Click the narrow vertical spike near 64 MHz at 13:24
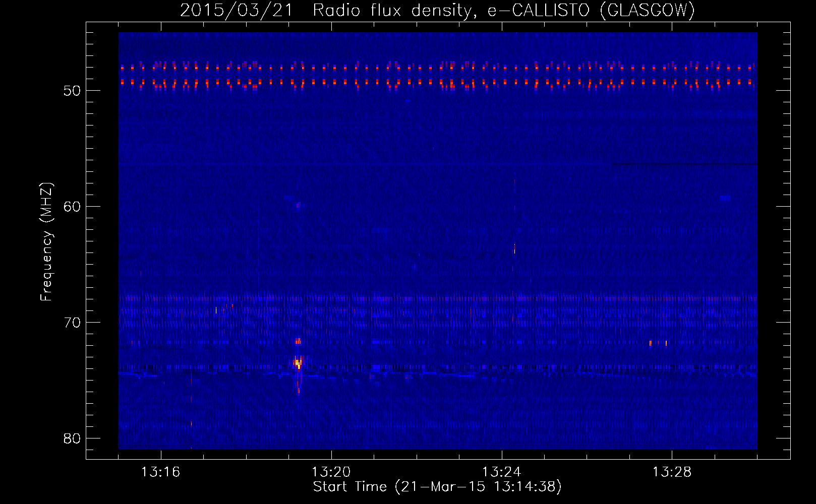 [514, 248]
